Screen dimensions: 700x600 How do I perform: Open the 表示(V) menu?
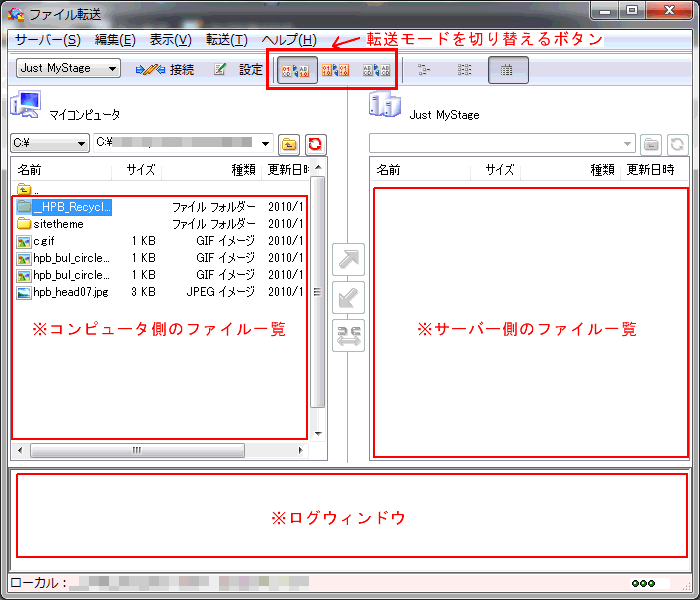pos(171,40)
